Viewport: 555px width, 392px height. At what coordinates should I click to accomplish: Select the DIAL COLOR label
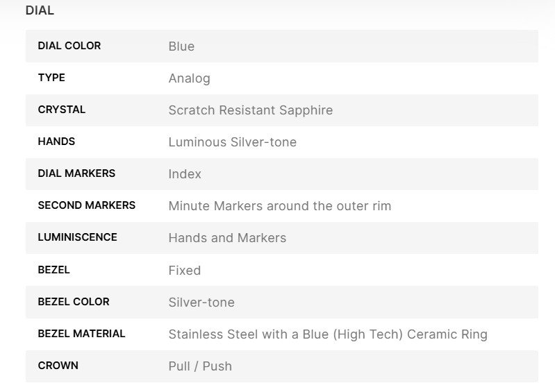(x=69, y=46)
